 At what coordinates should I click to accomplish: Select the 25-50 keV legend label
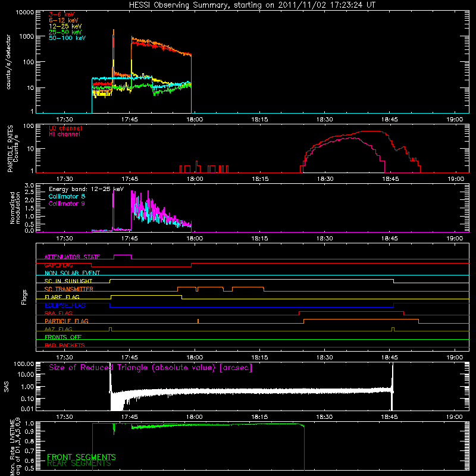65,32
